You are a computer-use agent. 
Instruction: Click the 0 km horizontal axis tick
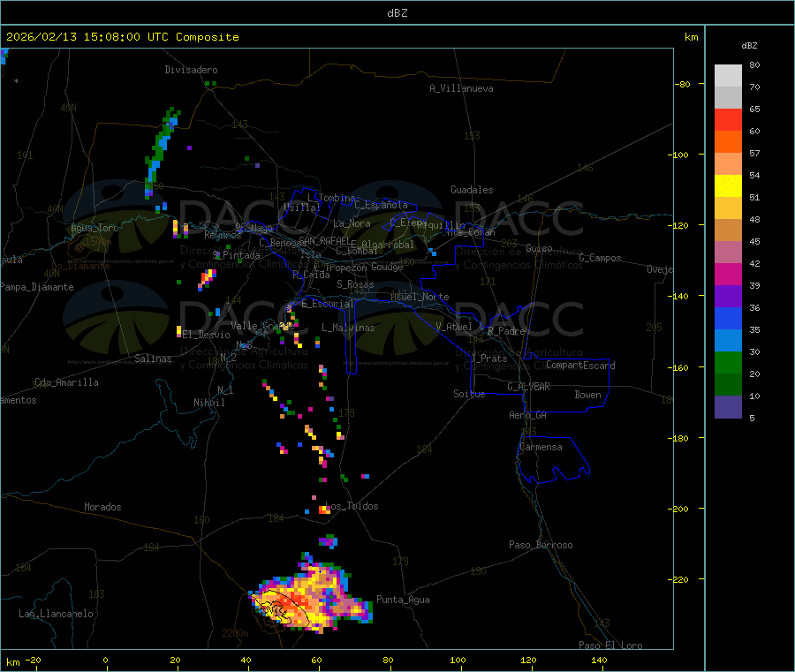click(105, 660)
